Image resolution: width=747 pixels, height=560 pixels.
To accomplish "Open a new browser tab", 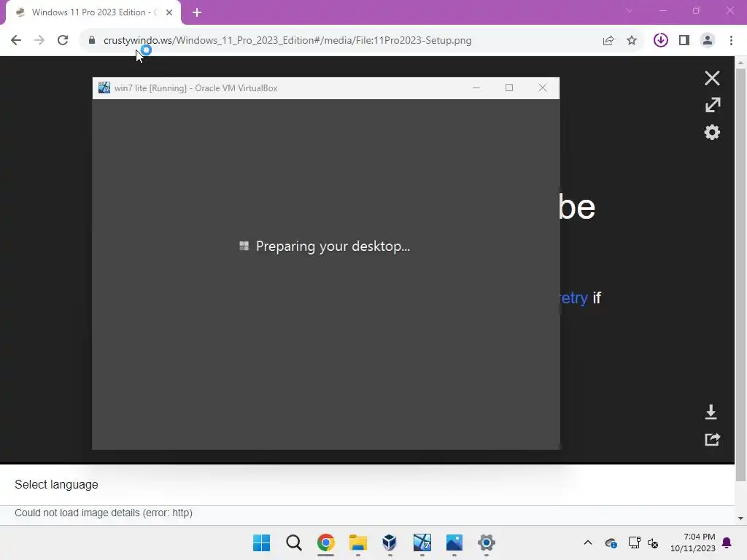I will point(197,12).
